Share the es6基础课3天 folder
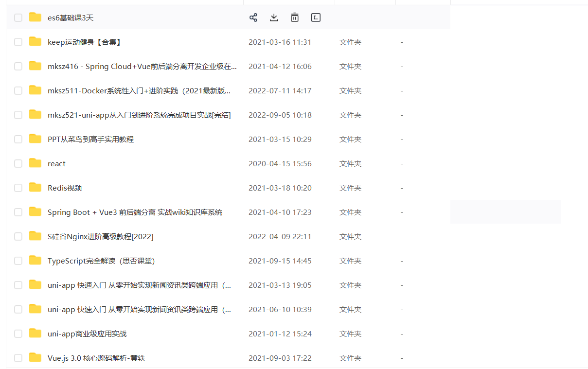Viewport: 588px width, 369px height. (253, 18)
